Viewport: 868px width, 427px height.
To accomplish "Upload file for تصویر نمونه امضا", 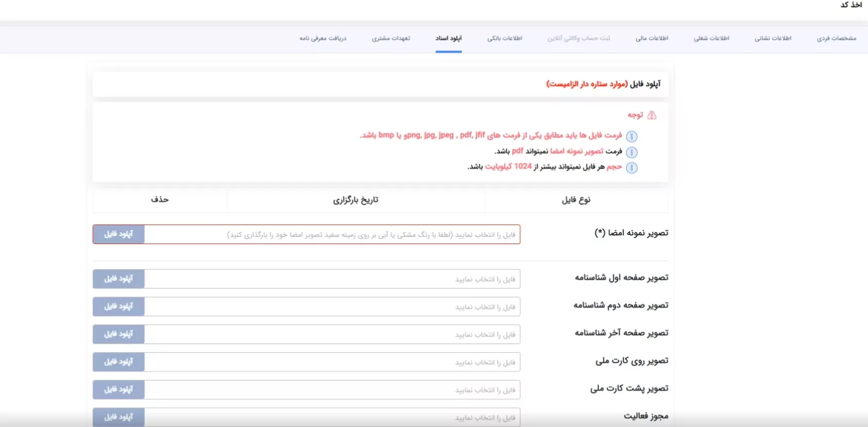I will (x=119, y=234).
